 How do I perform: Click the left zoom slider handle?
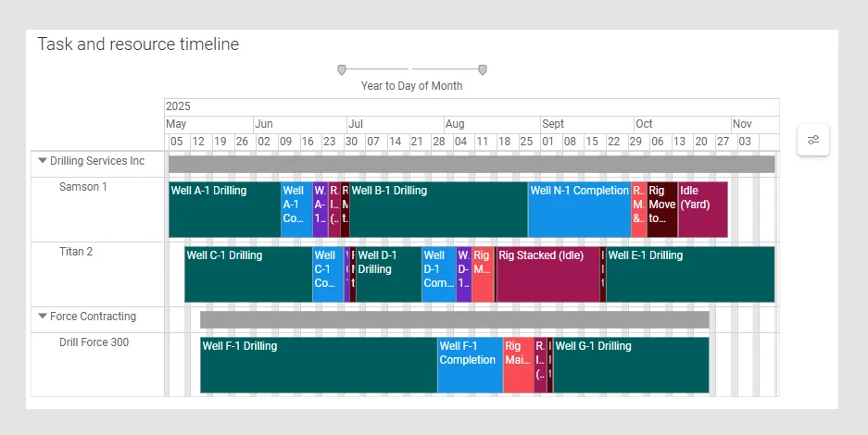click(342, 69)
